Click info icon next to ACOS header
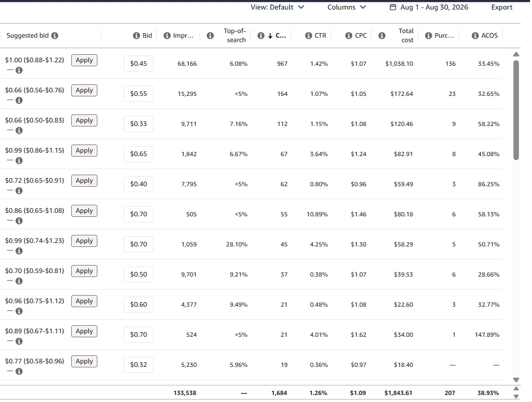Image resolution: width=532 pixels, height=402 pixels. click(475, 36)
